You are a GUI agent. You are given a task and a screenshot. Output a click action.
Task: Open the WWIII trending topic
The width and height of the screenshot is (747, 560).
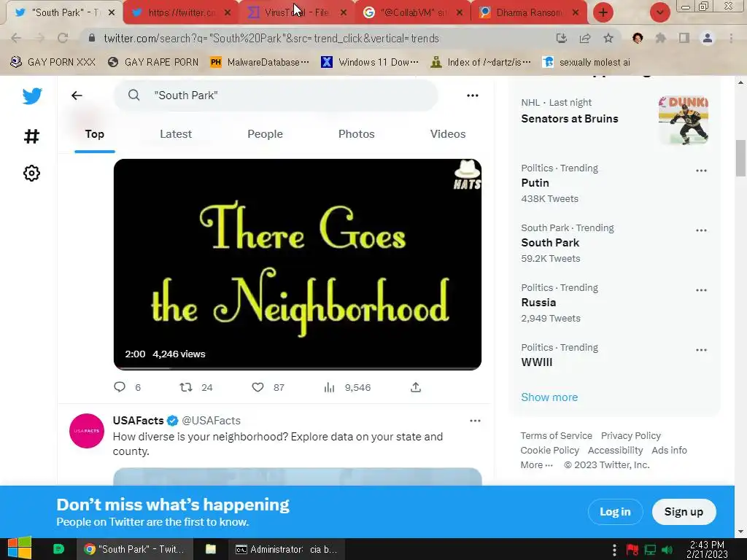[536, 362]
